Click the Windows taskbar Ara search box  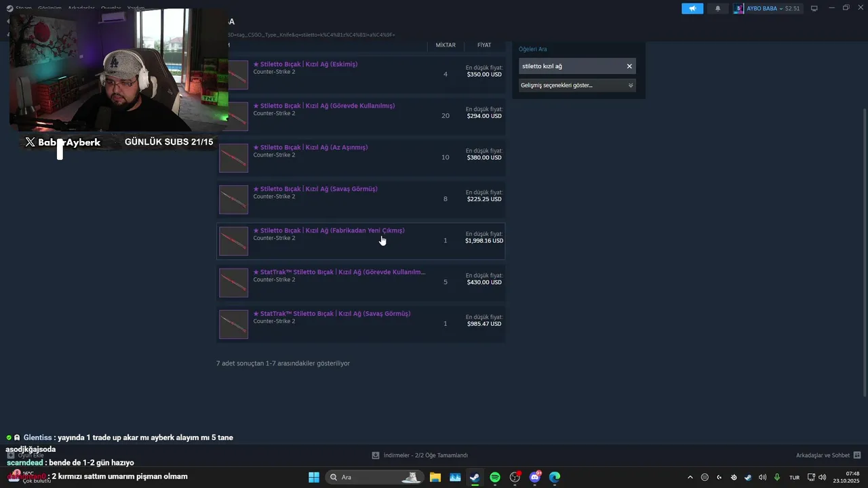(x=374, y=477)
